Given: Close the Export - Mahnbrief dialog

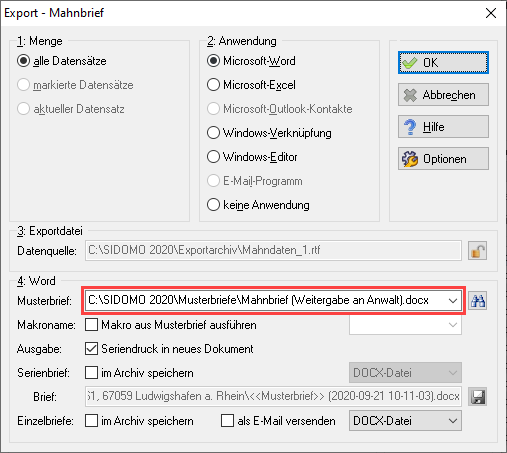Looking at the screenshot, I should [491, 13].
